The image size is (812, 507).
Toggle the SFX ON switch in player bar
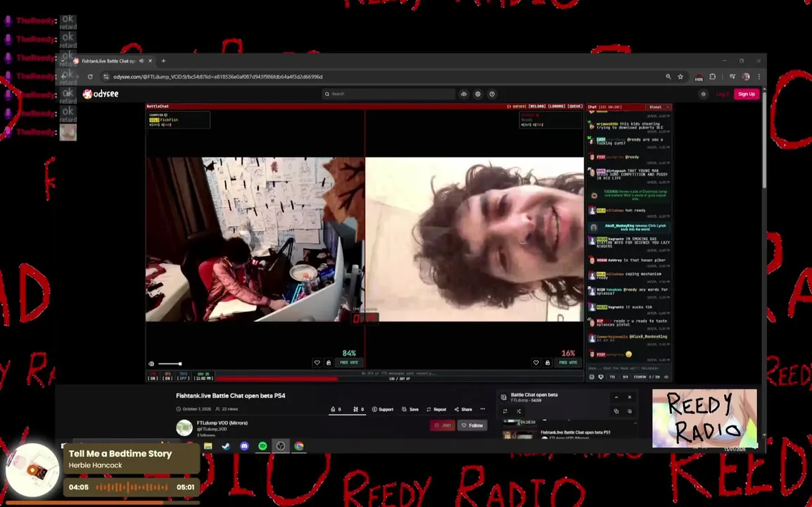pyautogui.click(x=167, y=376)
